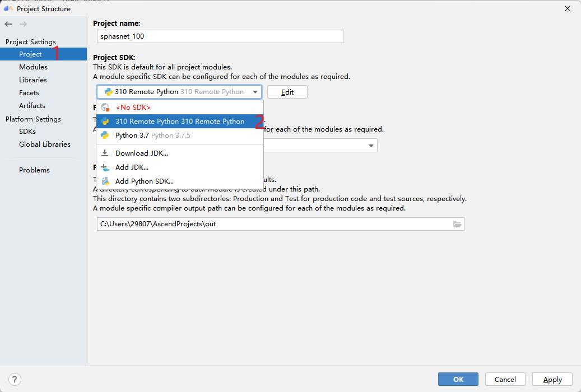The width and height of the screenshot is (581, 392).
Task: Click the folder icon beside compiler output path
Action: 458,224
